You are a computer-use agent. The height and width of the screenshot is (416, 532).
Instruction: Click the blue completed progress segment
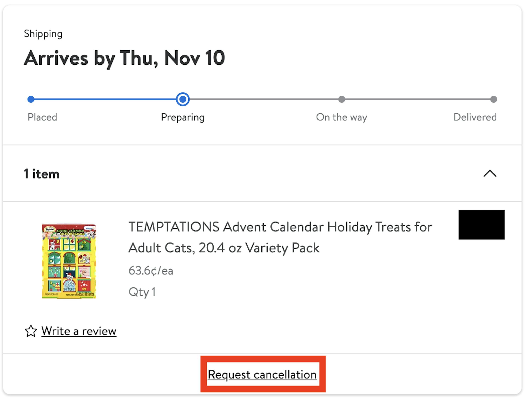(105, 99)
